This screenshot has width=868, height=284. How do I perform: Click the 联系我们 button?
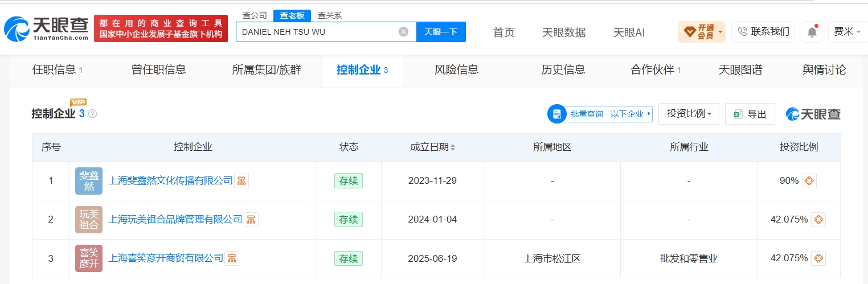763,32
